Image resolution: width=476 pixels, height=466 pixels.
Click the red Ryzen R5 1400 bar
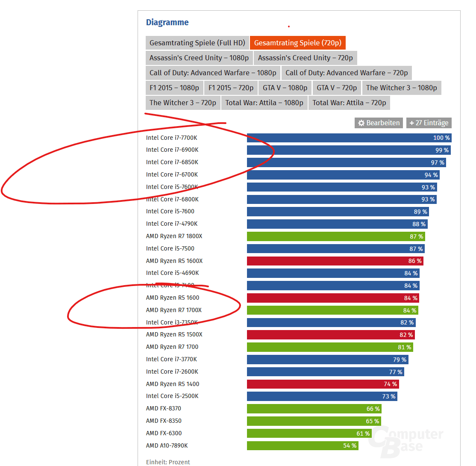323,384
